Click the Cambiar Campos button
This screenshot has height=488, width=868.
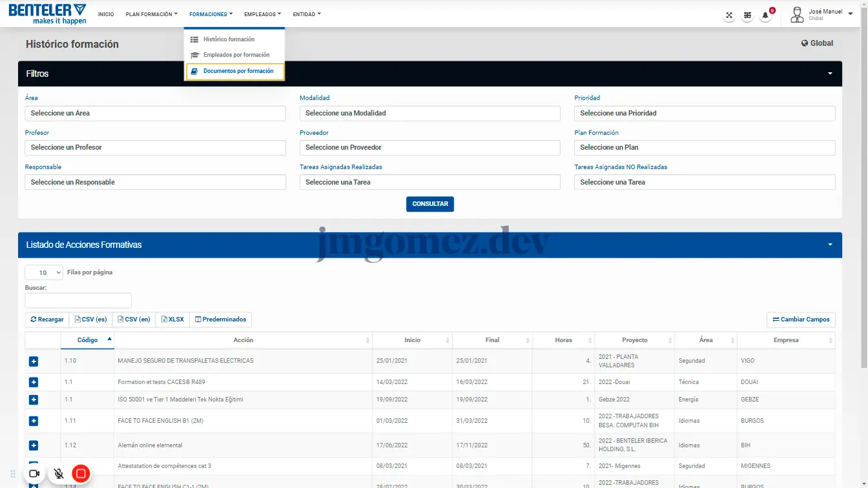pos(801,320)
